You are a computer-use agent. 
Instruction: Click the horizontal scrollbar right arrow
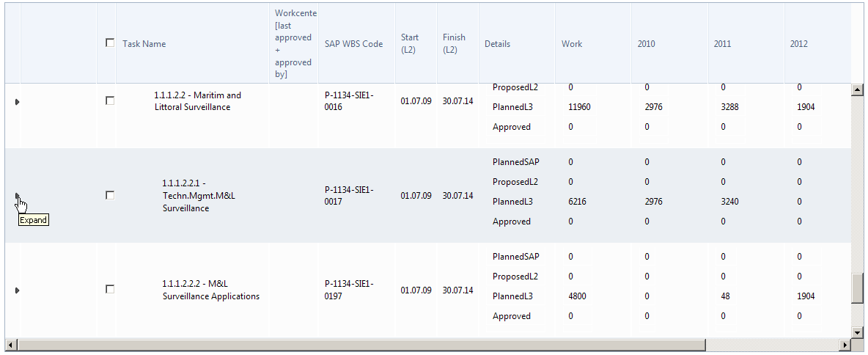tap(845, 345)
